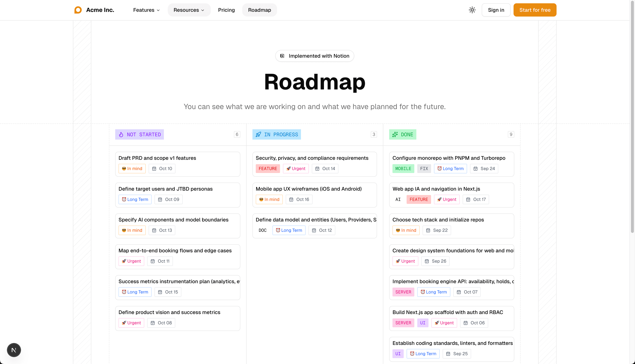Click the Acme Inc. logo icon
The width and height of the screenshot is (635, 364).
pos(78,10)
